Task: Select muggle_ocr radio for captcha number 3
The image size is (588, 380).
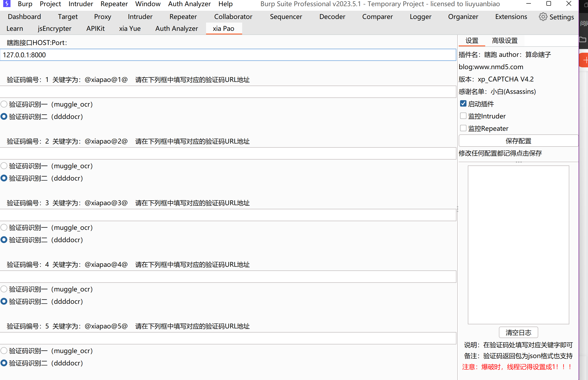Action: pos(4,227)
